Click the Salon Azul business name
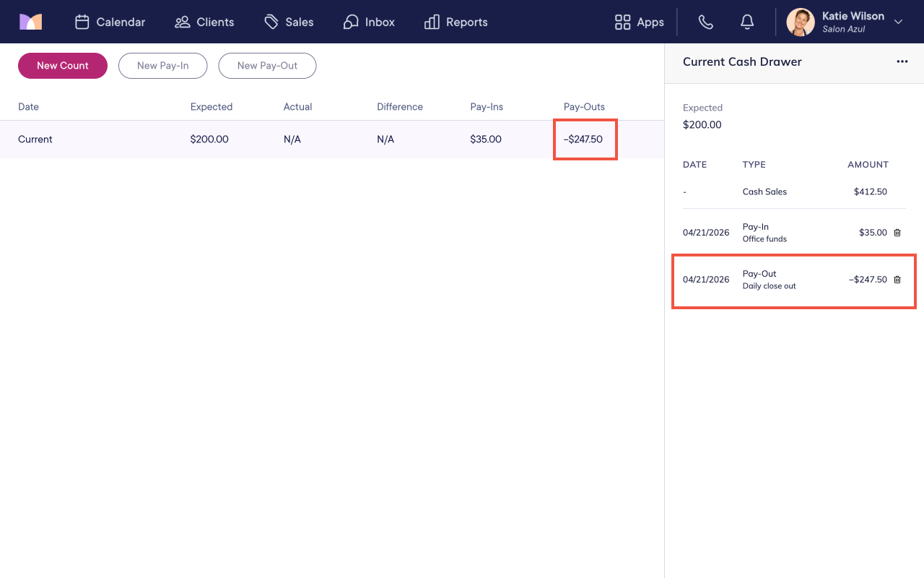This screenshot has width=924, height=578. tap(844, 29)
